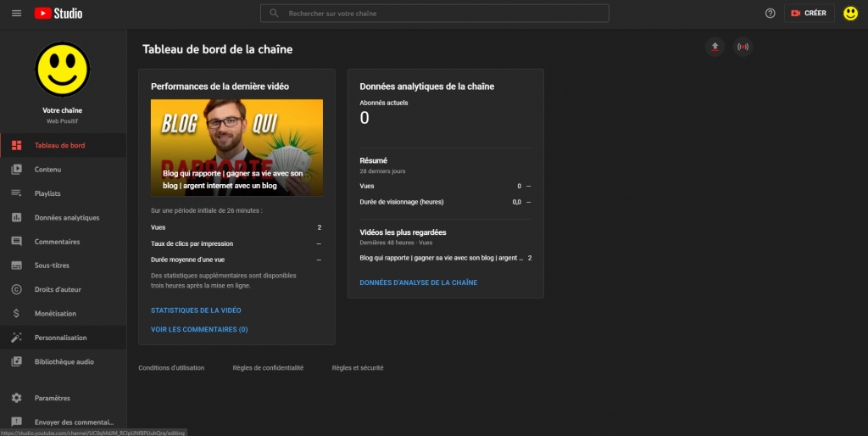Click VOIR LES COMMENTAIRES (0) link
Screen dimensions: 868x436
coord(199,329)
